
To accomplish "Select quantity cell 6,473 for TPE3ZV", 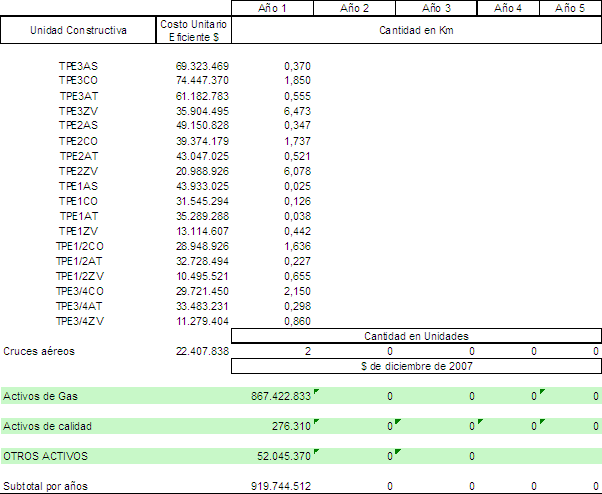I will click(x=297, y=110).
